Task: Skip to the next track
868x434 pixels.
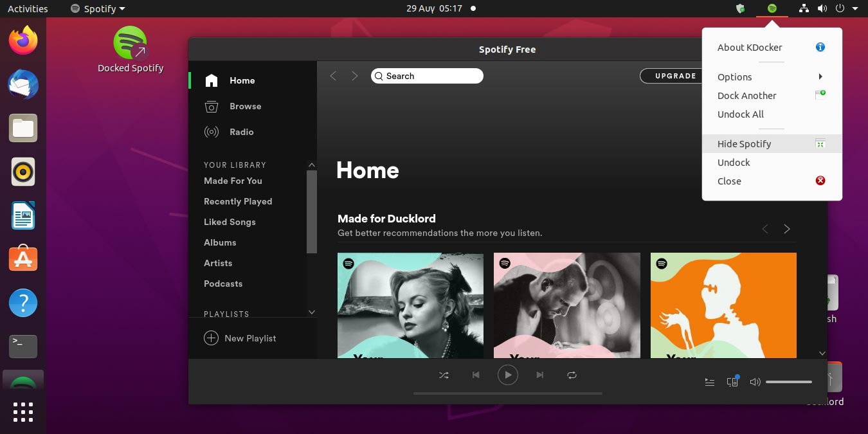Action: pos(539,375)
